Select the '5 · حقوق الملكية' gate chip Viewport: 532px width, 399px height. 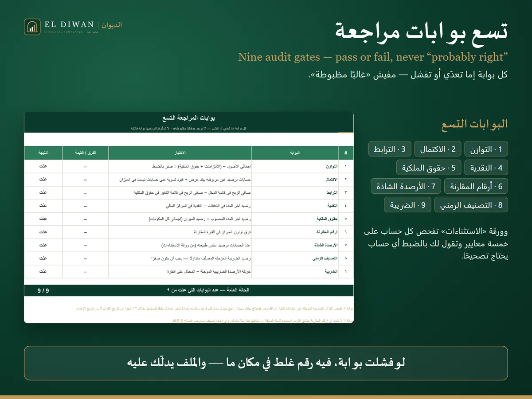pyautogui.click(x=429, y=168)
